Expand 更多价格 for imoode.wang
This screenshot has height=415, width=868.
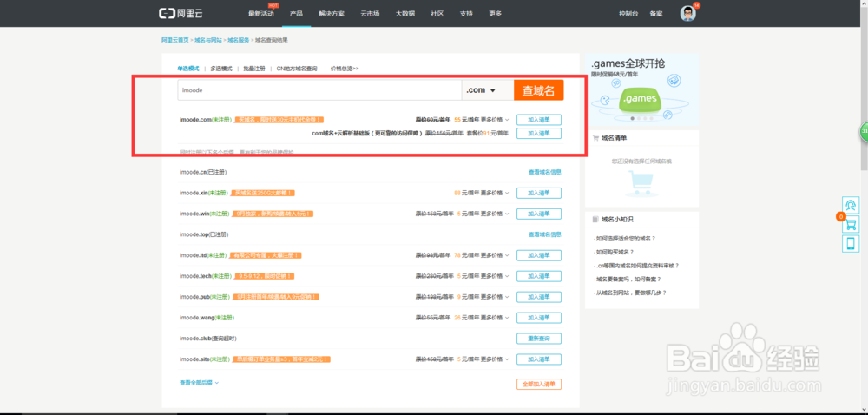coord(495,318)
